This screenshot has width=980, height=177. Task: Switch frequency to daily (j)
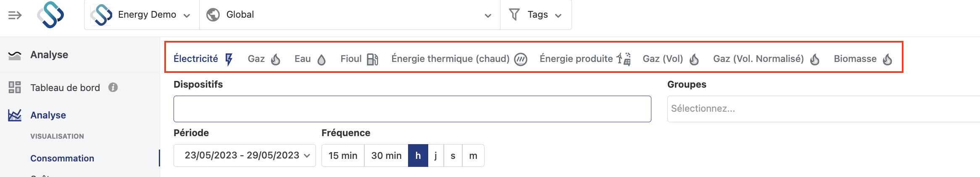click(436, 156)
